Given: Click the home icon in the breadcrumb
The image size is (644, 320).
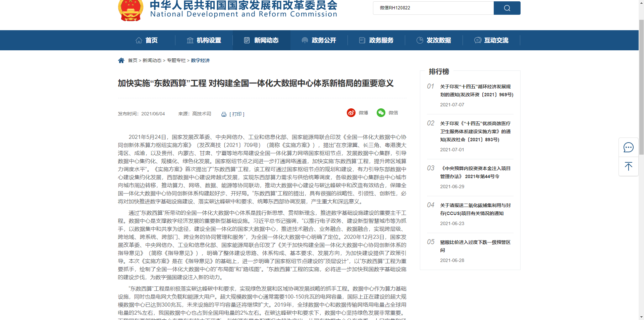Looking at the screenshot, I should pyautogui.click(x=121, y=60).
